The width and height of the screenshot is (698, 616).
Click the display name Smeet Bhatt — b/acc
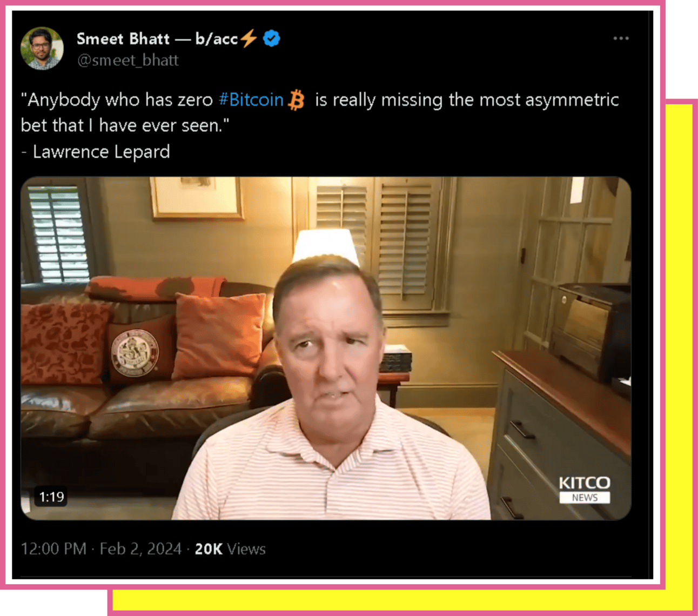point(157,39)
